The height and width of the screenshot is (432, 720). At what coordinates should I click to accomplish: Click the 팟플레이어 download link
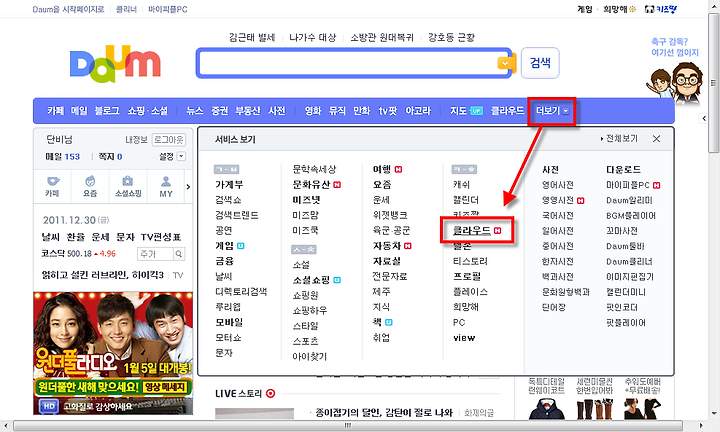(626, 323)
